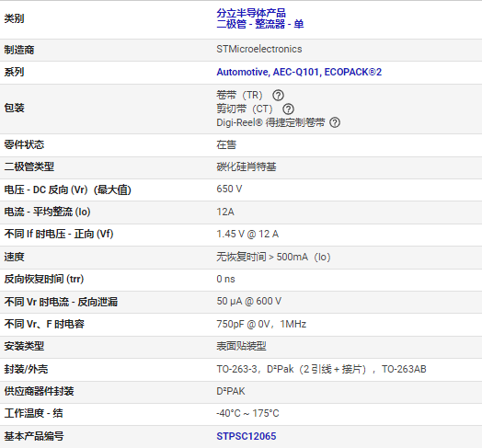Click the 650 V reverse voltage value
This screenshot has height=448, width=482.
tap(229, 189)
